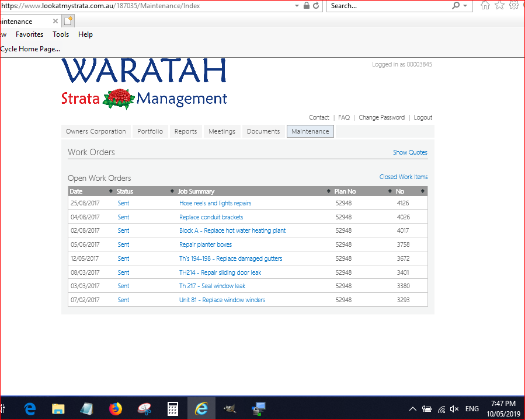Open the browser settings gear icon
Viewport: 525px width, 420px height.
point(514,5)
